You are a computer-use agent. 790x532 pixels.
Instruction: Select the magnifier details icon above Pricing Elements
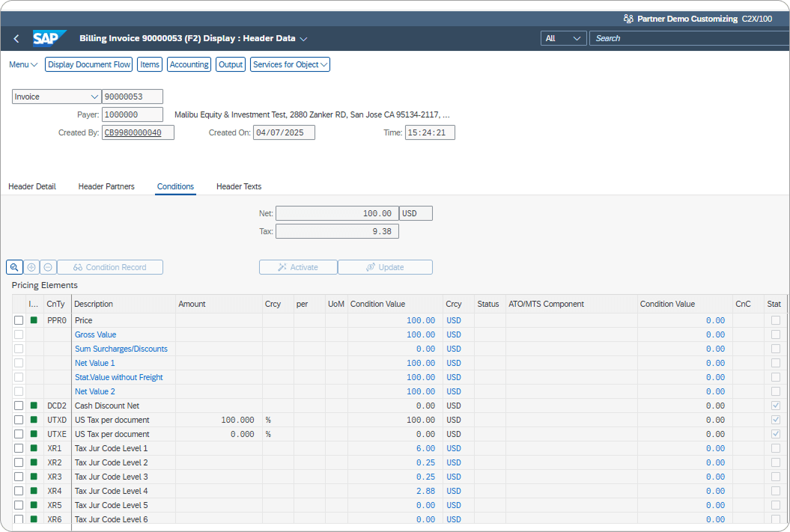(x=14, y=267)
